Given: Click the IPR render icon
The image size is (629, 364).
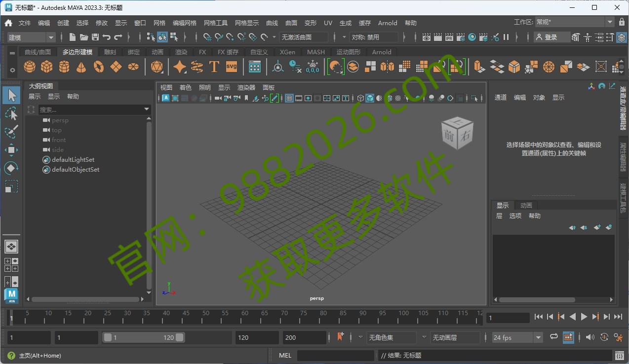Looking at the screenshot, I should pos(449,37).
